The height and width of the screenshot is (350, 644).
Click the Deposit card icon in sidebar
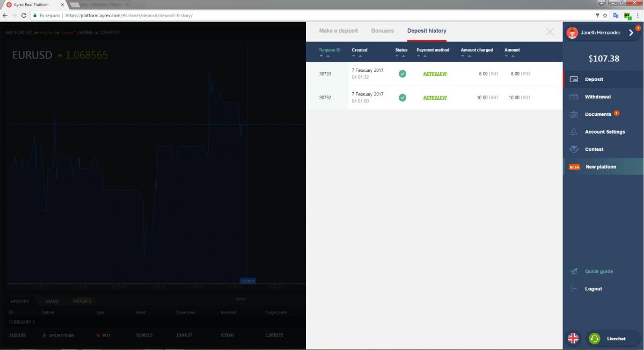(x=574, y=79)
